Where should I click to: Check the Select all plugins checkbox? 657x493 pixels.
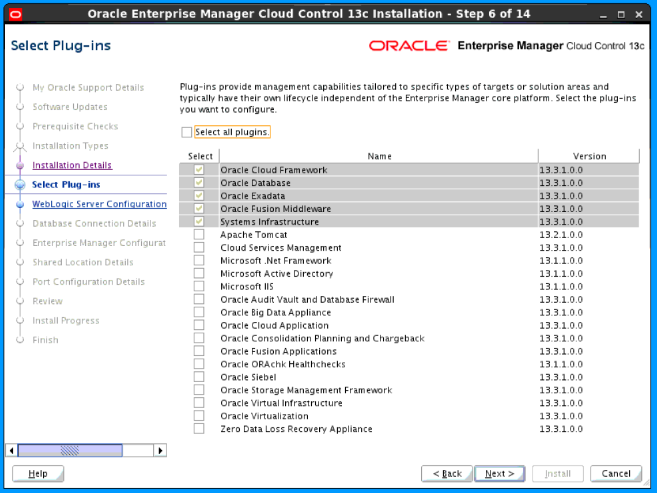point(186,132)
